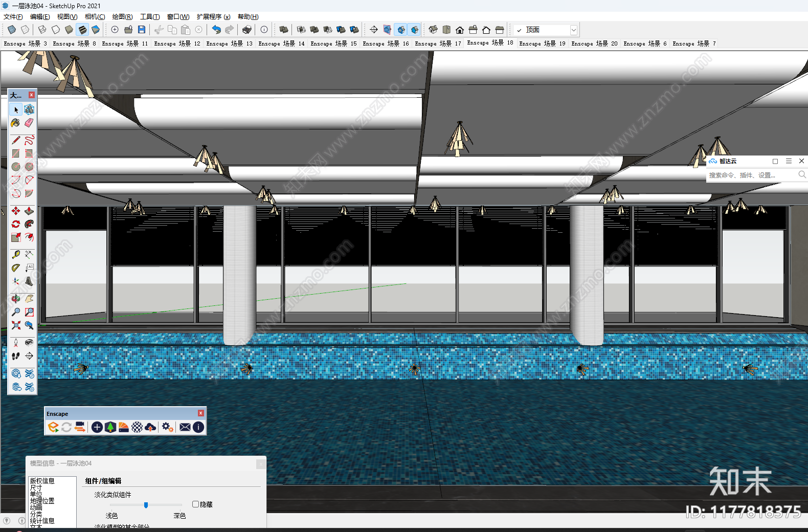Viewport: 808px width, 532px height.
Task: Switch to Enscape 场景 18 tab
Action: click(490, 43)
